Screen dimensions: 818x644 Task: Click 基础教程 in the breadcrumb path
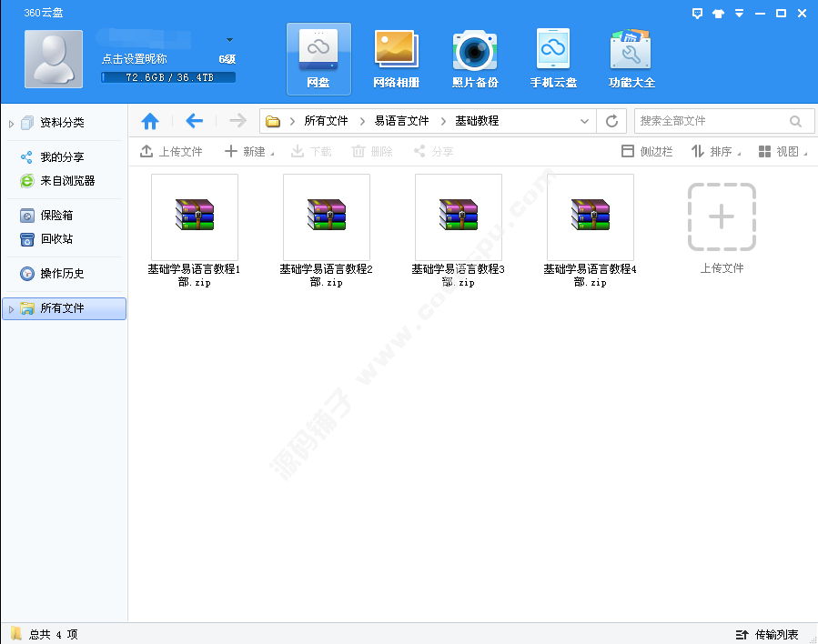(477, 121)
